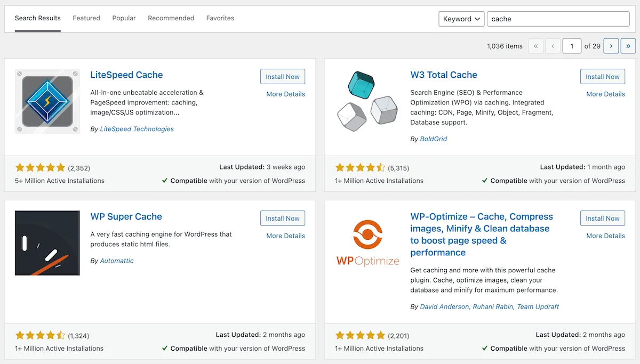Click '5+ Million Active Installations' text
The height and width of the screenshot is (364, 640).
coord(60,181)
